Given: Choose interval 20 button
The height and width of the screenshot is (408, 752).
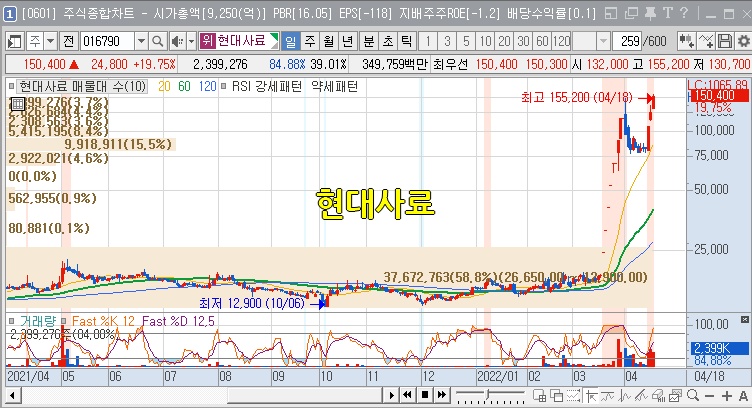Looking at the screenshot, I should pos(504,41).
